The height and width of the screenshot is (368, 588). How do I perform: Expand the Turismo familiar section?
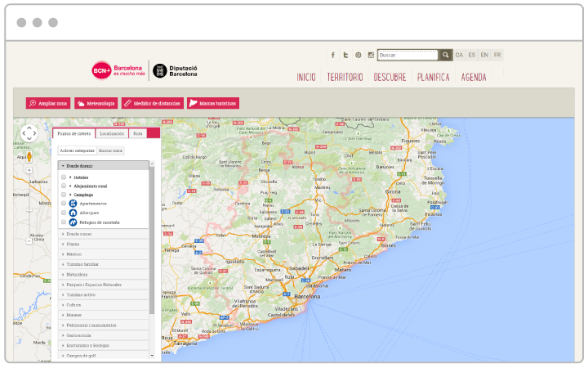[104, 264]
